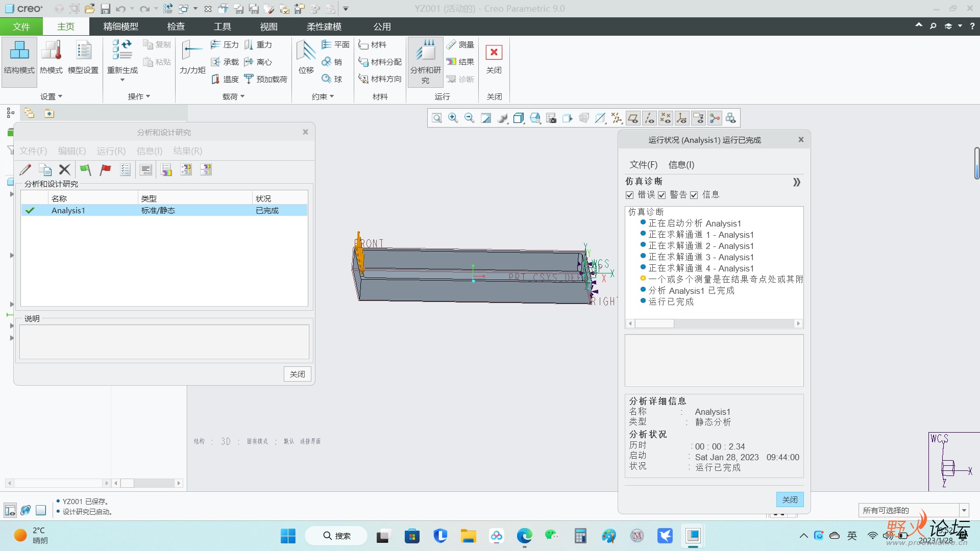Open quick access toolbar customize arrow
The height and width of the screenshot is (551, 980).
(x=346, y=9)
